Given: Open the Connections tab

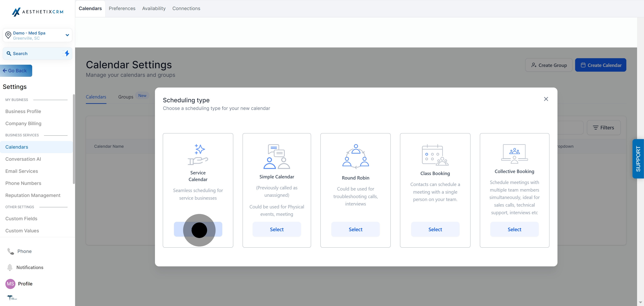Looking at the screenshot, I should coord(186,9).
